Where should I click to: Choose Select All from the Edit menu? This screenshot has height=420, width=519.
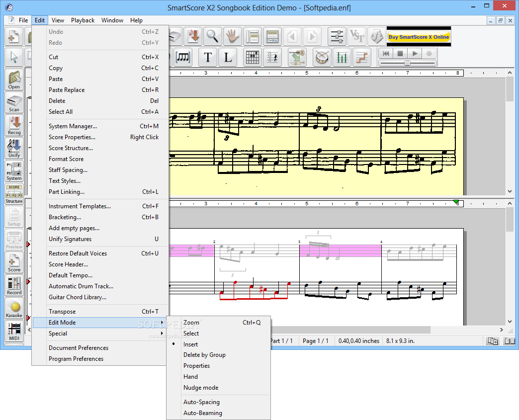(x=100, y=111)
